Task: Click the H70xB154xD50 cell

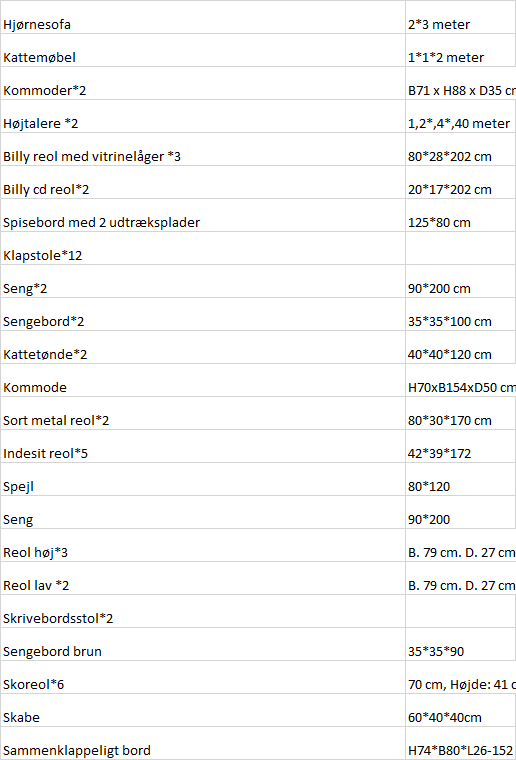Action: point(461,380)
